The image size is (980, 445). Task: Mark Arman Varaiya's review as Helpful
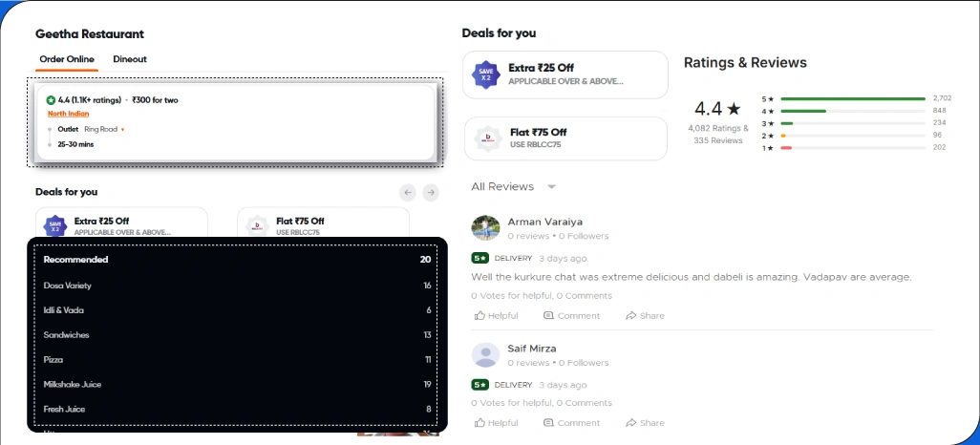496,316
